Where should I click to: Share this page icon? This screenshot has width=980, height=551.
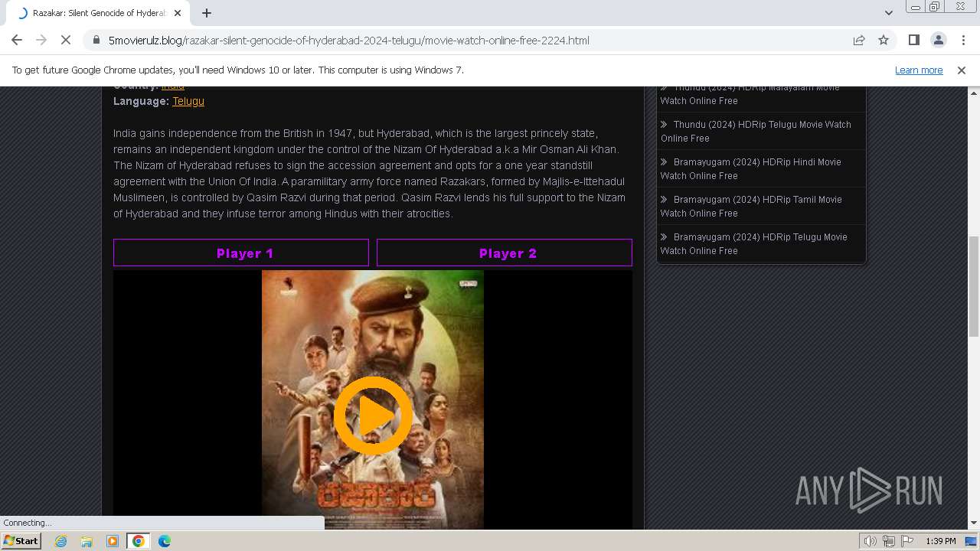coord(859,40)
